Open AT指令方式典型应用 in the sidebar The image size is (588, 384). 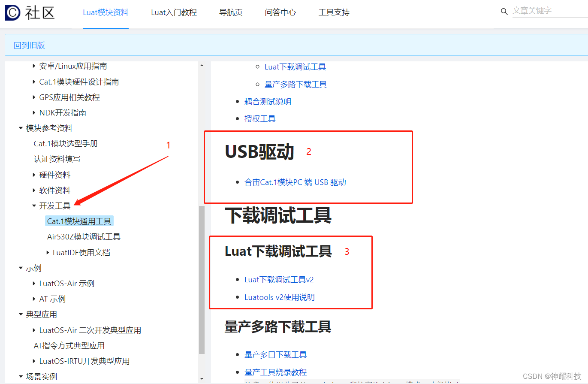click(69, 346)
